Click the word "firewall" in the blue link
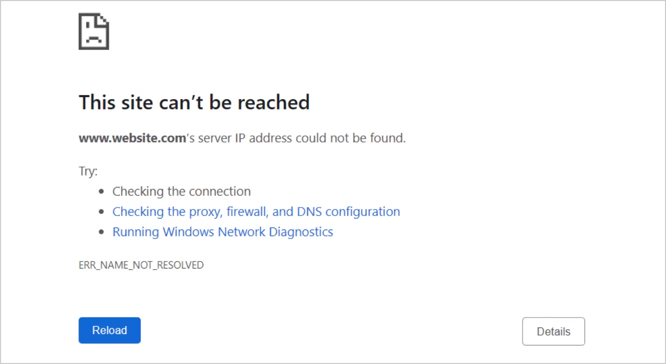 (x=247, y=212)
